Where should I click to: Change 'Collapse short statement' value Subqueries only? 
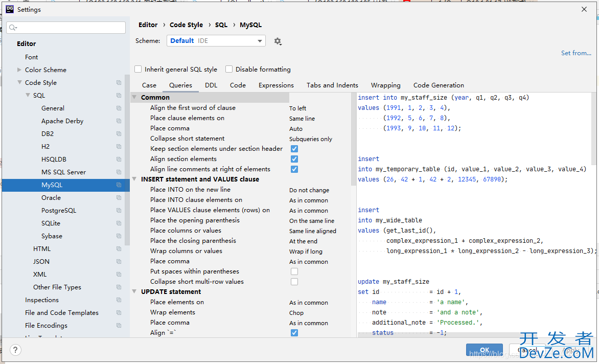coord(311,139)
